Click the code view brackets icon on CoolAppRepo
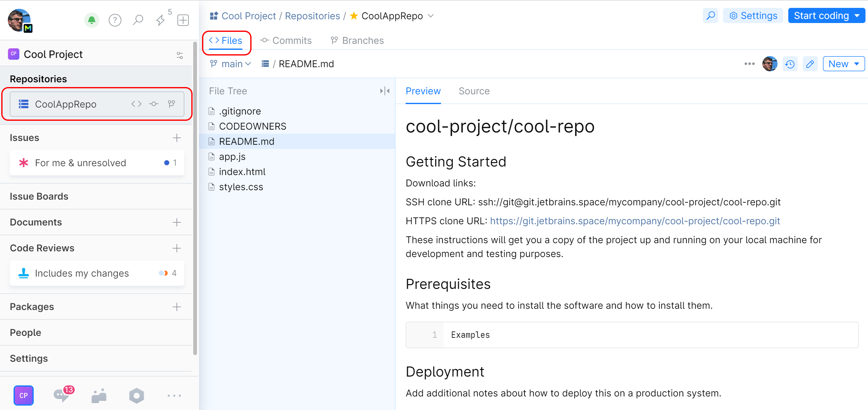The image size is (868, 410). pyautogui.click(x=137, y=104)
